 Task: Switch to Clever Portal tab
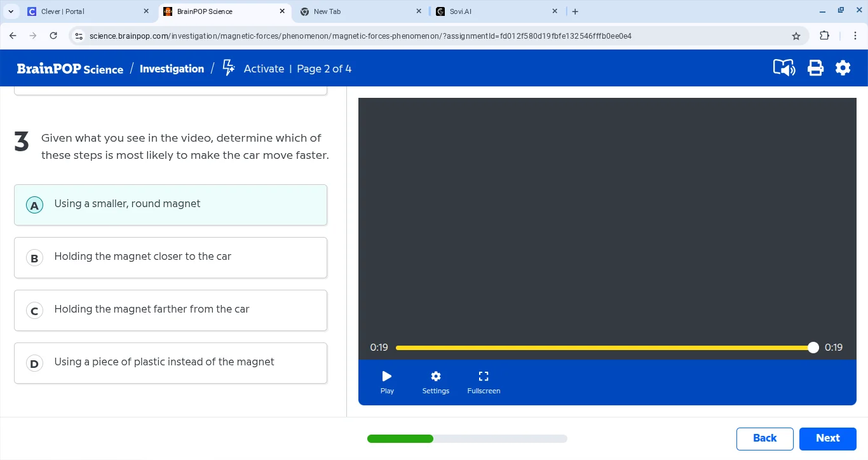pyautogui.click(x=83, y=11)
